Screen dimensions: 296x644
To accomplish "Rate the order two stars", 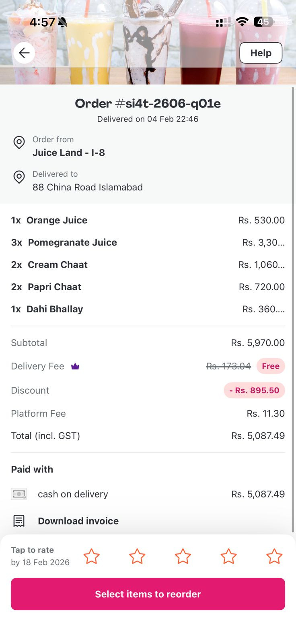I will pos(137,556).
